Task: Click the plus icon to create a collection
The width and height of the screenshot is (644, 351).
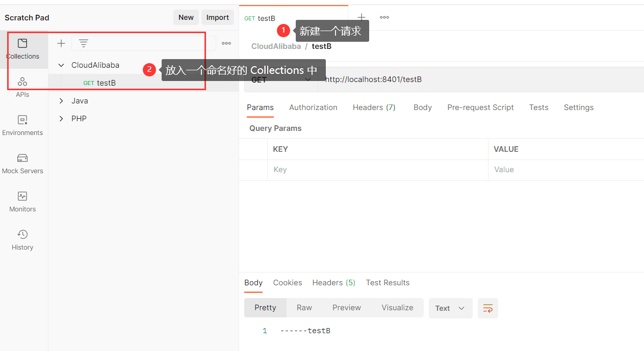Action: tap(61, 43)
